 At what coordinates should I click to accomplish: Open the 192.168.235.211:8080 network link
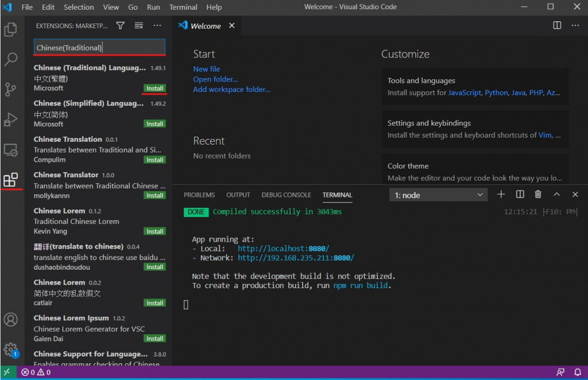point(296,258)
